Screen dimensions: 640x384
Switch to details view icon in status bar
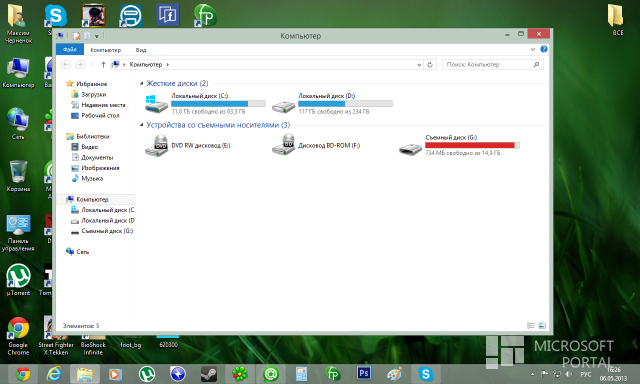click(531, 325)
